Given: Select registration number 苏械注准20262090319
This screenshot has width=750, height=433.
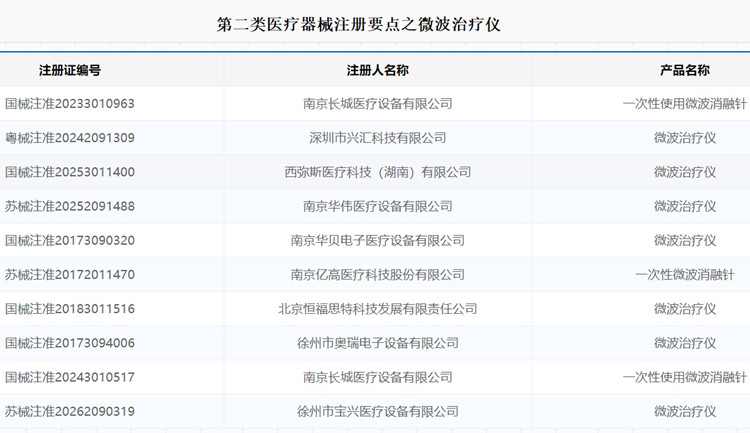Looking at the screenshot, I should [x=70, y=411].
